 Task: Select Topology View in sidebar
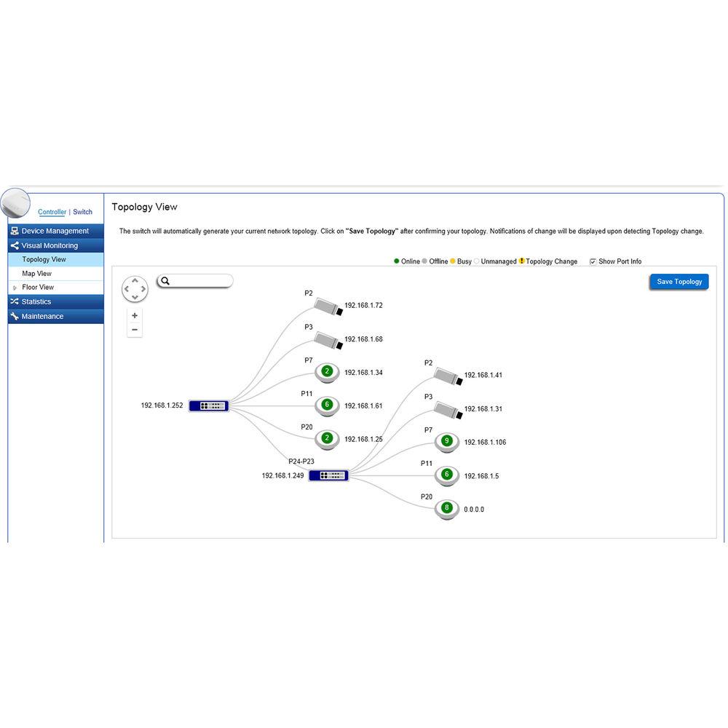click(44, 259)
